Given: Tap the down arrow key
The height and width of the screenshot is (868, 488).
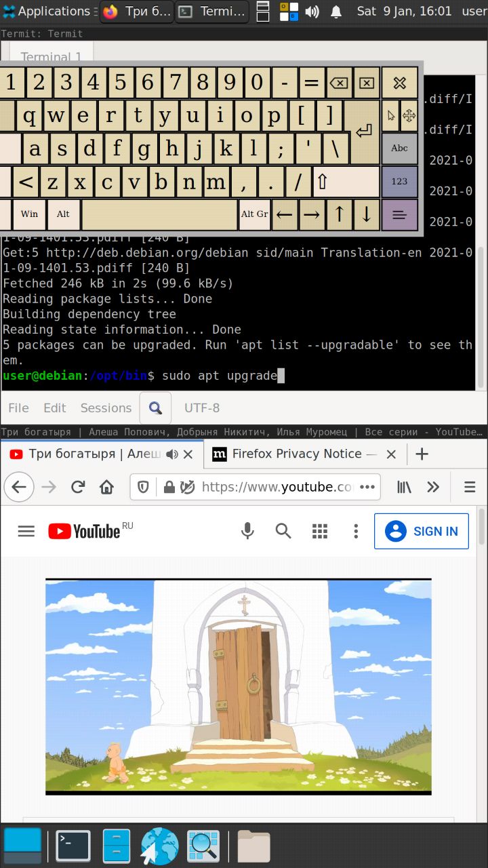Looking at the screenshot, I should click(366, 214).
